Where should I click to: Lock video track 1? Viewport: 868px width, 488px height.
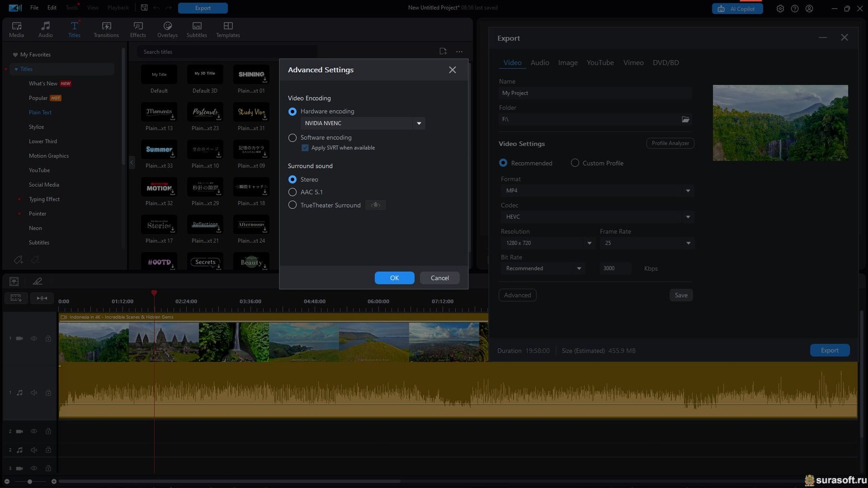[x=48, y=339]
